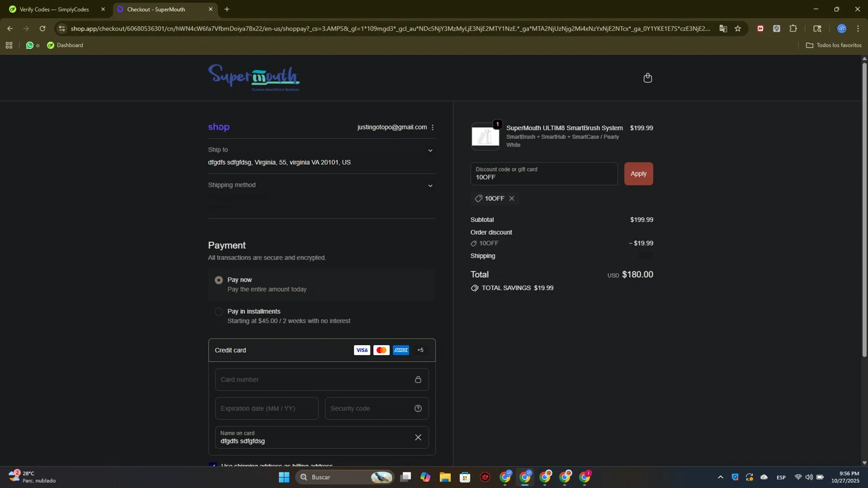The width and height of the screenshot is (868, 488).
Task: Click the SuperMouth logo
Action: (254, 77)
